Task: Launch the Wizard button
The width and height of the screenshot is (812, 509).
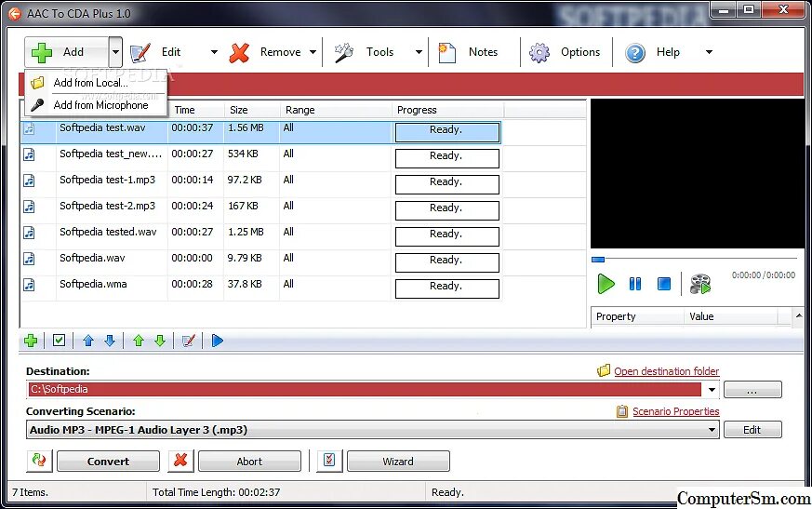Action: click(398, 462)
